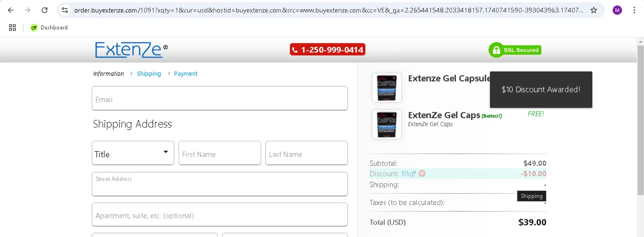The height and width of the screenshot is (237, 644).
Task: Click the Taxes (to be calculated) label
Action: click(407, 202)
